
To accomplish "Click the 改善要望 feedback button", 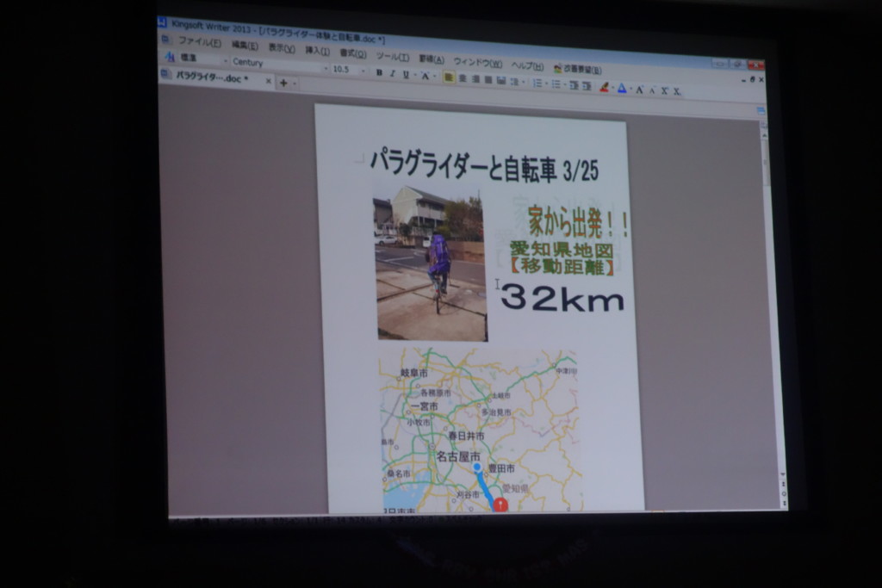I will [578, 69].
